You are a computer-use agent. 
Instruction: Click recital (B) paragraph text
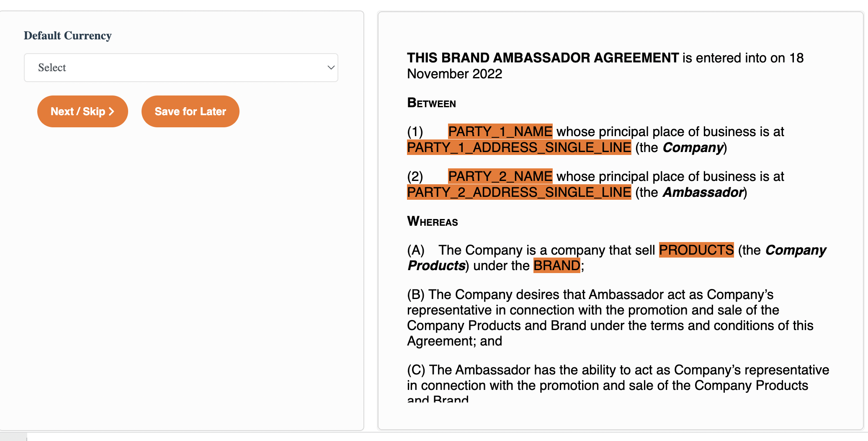(x=610, y=318)
